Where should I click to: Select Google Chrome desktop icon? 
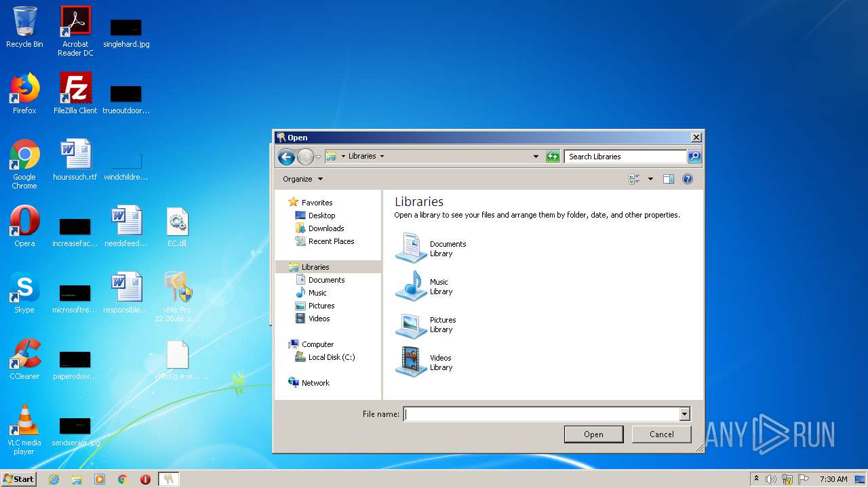click(24, 165)
